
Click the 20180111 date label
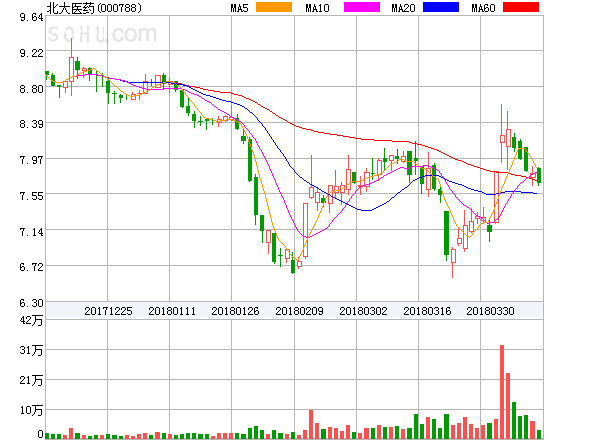(x=172, y=311)
